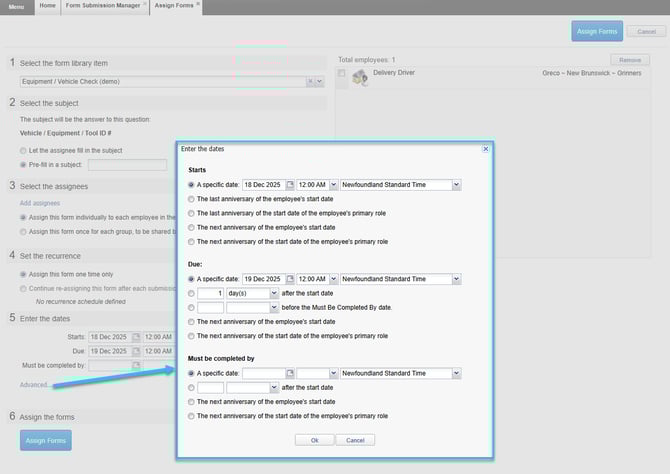
Task: Click bottom Assign Forms button in step 6
Action: (x=46, y=440)
